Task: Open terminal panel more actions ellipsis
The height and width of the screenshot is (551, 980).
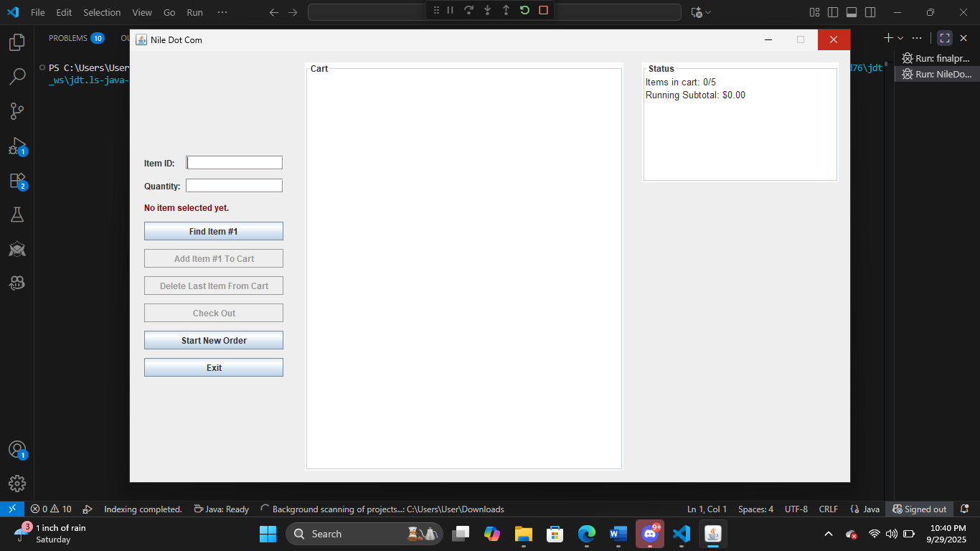Action: coord(917,38)
